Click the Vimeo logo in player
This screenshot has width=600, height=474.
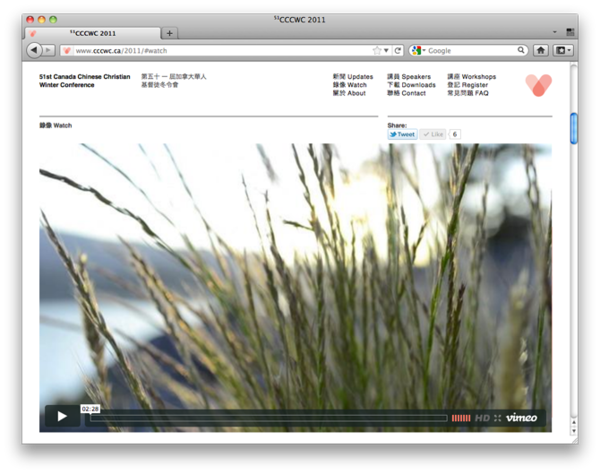pyautogui.click(x=521, y=417)
